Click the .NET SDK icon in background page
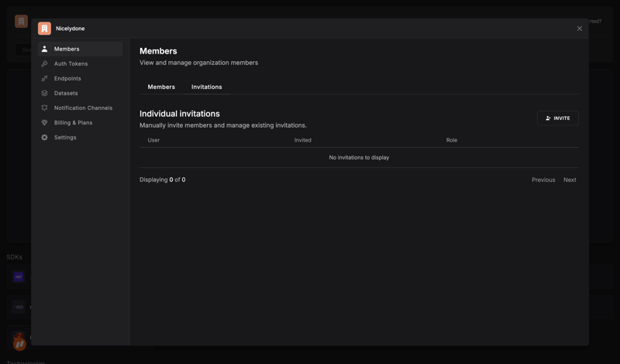This screenshot has width=620, height=364. 19,276
